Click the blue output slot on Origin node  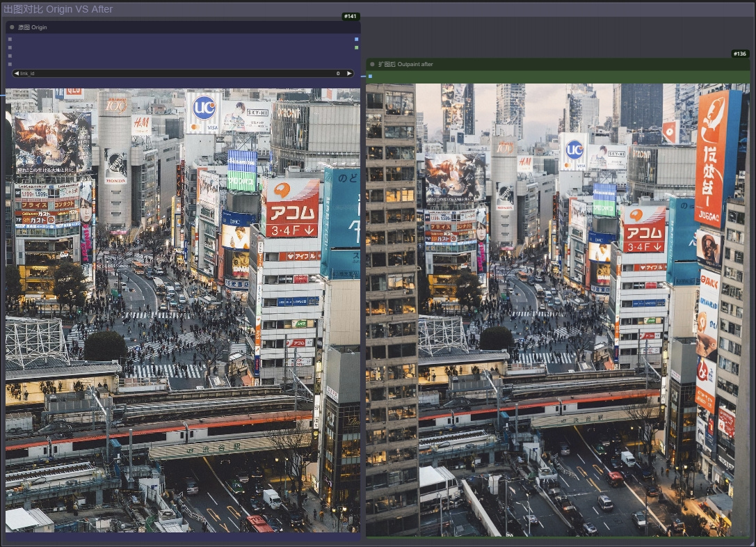tap(356, 40)
